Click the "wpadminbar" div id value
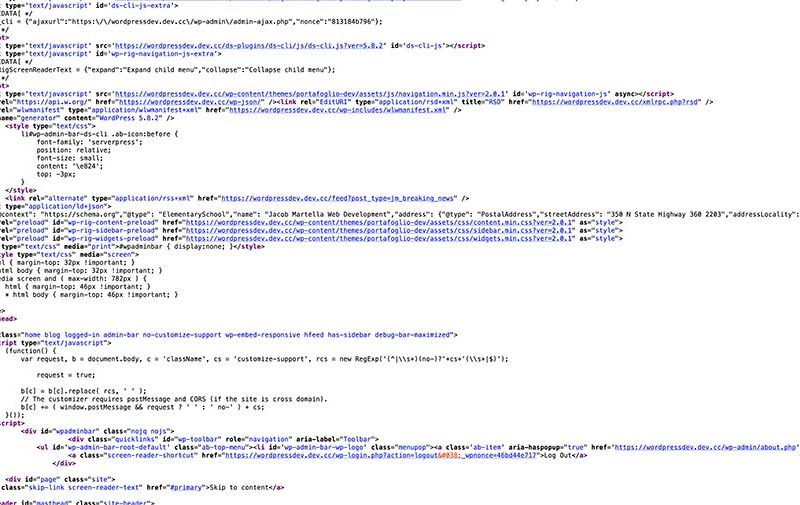This screenshot has width=800, height=505. coord(76,432)
